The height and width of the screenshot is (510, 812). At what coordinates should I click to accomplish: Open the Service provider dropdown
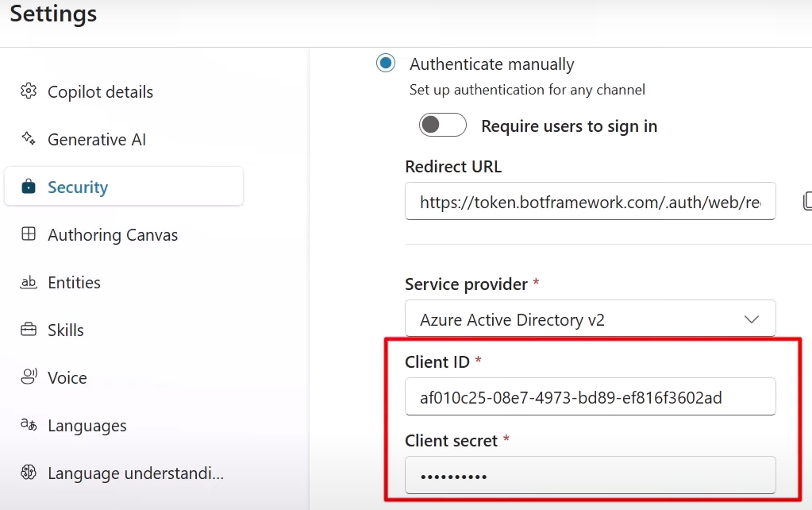(591, 319)
